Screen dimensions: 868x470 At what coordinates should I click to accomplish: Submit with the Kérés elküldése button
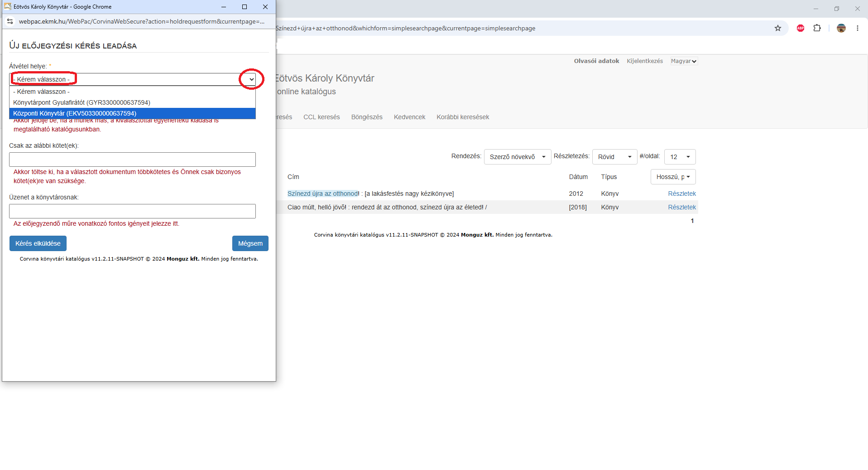(x=38, y=243)
